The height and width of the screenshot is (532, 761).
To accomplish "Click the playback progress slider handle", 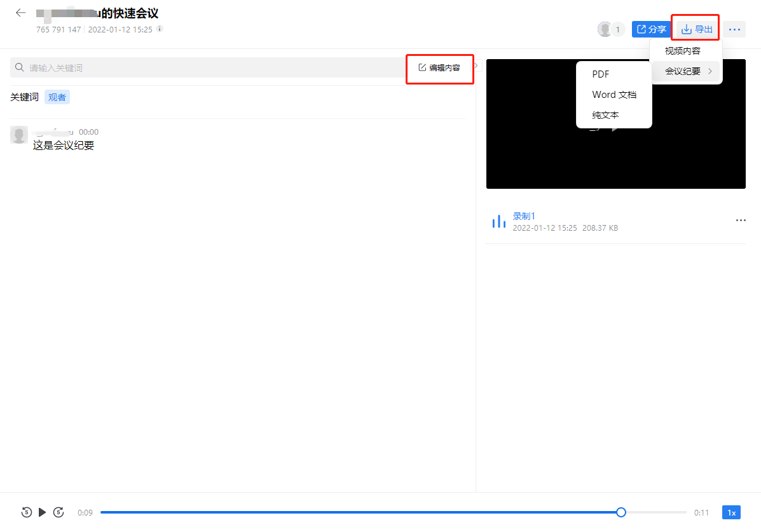I will (x=620, y=512).
